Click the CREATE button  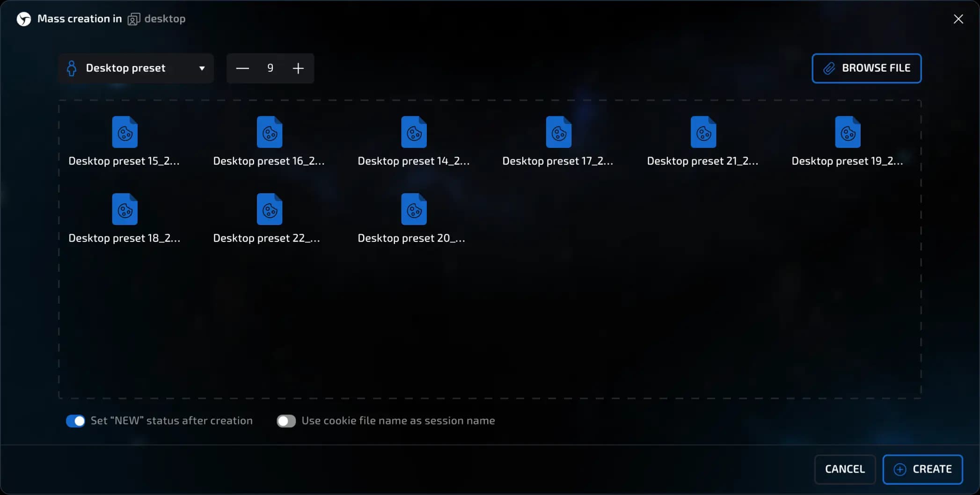tap(922, 469)
